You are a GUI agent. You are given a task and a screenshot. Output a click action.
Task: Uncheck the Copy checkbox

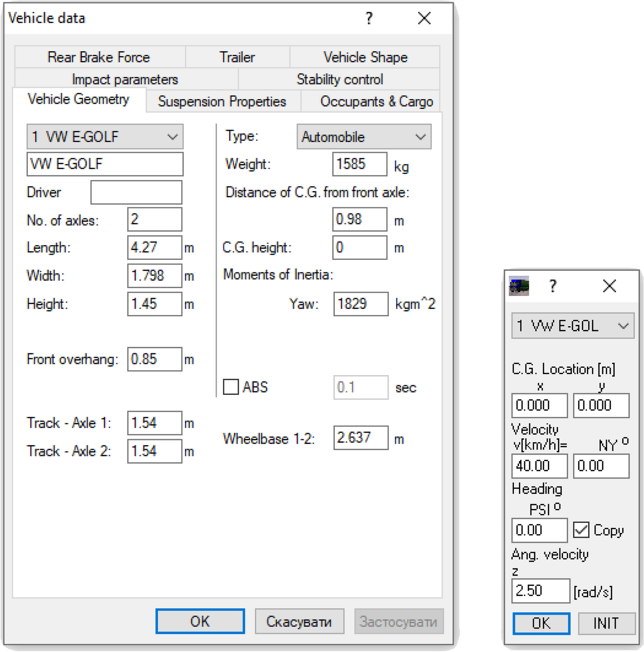coord(581,530)
